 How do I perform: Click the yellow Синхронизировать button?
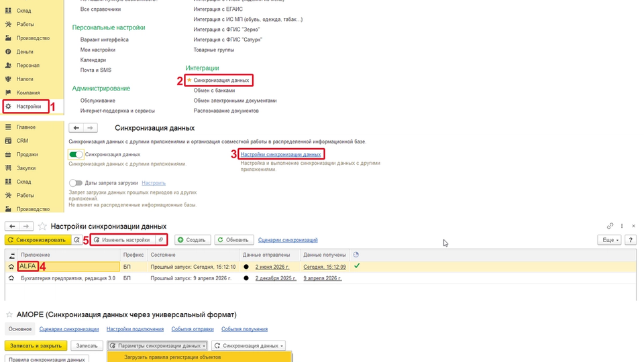click(x=38, y=240)
